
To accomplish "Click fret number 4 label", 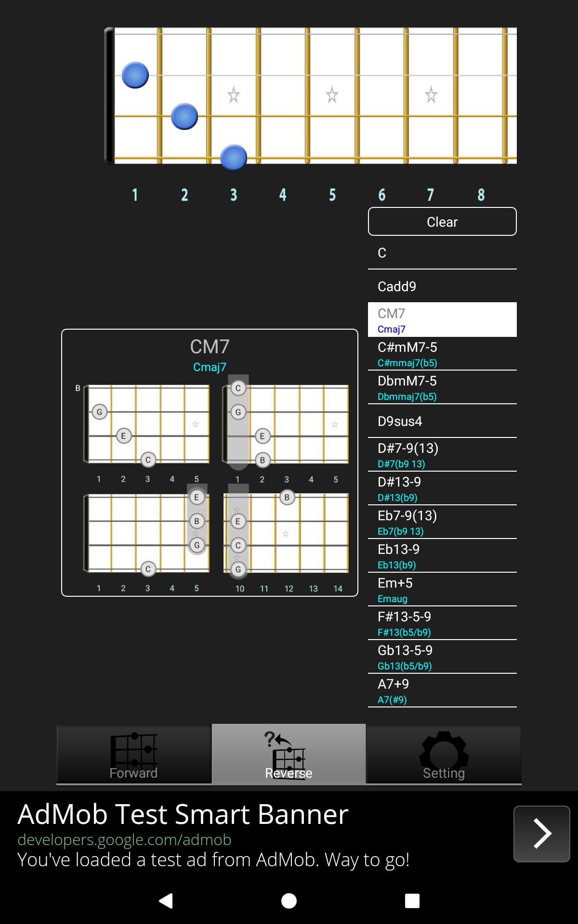I will (283, 195).
